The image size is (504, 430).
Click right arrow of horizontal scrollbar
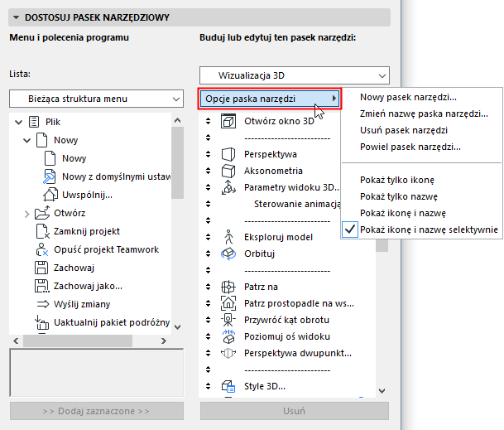[x=164, y=341]
